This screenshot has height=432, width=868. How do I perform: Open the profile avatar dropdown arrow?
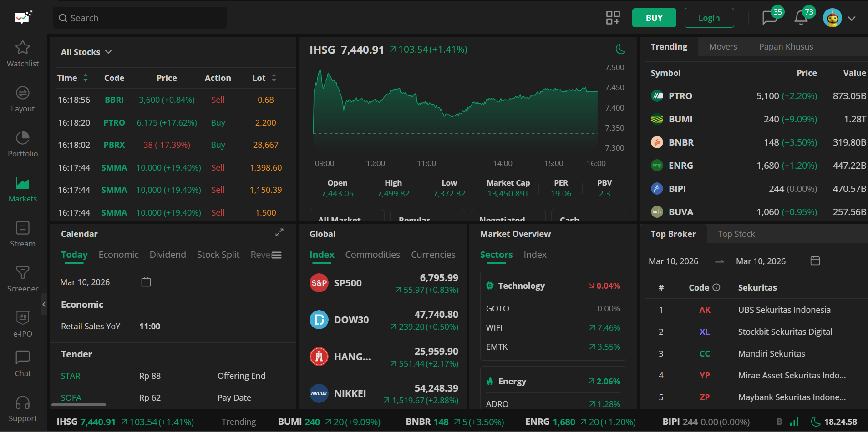tap(852, 19)
